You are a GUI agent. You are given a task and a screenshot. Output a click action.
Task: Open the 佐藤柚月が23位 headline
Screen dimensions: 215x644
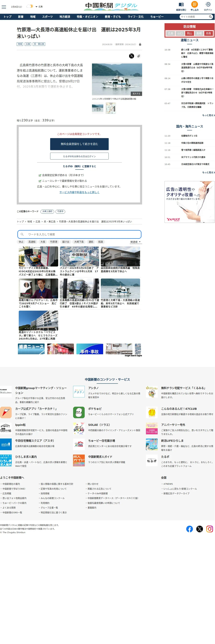189,136
